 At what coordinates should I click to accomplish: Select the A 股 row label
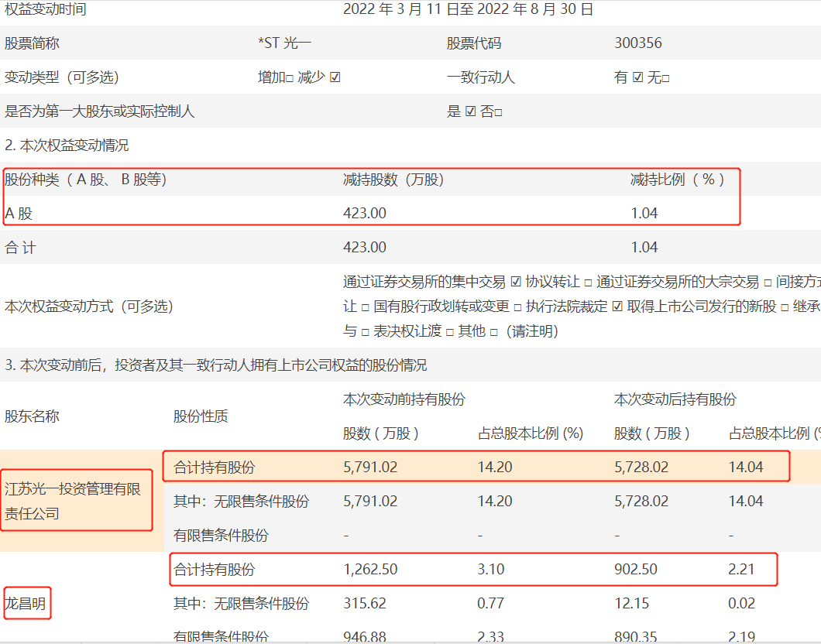19,214
